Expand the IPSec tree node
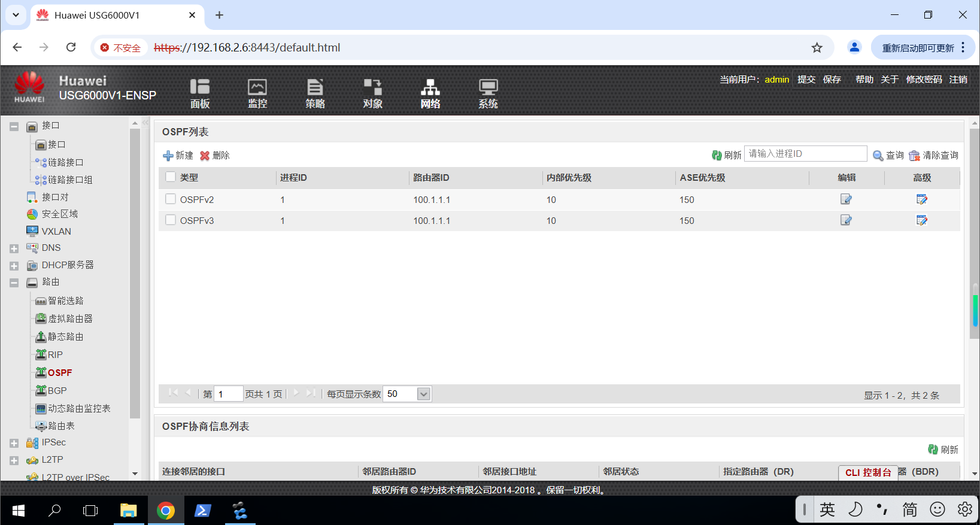The width and height of the screenshot is (980, 525). [x=14, y=444]
